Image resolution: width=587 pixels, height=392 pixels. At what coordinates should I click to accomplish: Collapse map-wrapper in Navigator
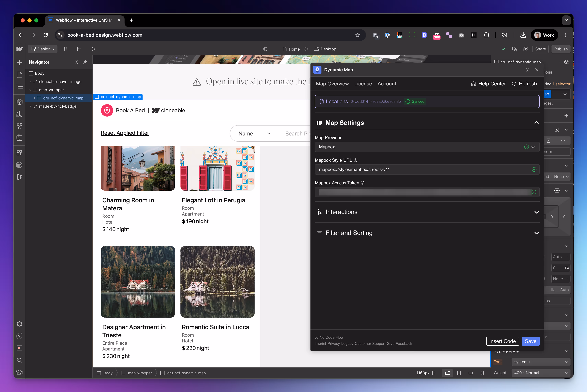(30, 90)
